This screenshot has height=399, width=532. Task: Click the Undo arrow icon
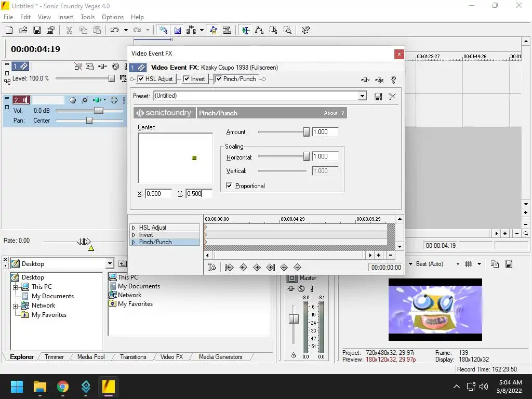[x=115, y=30]
